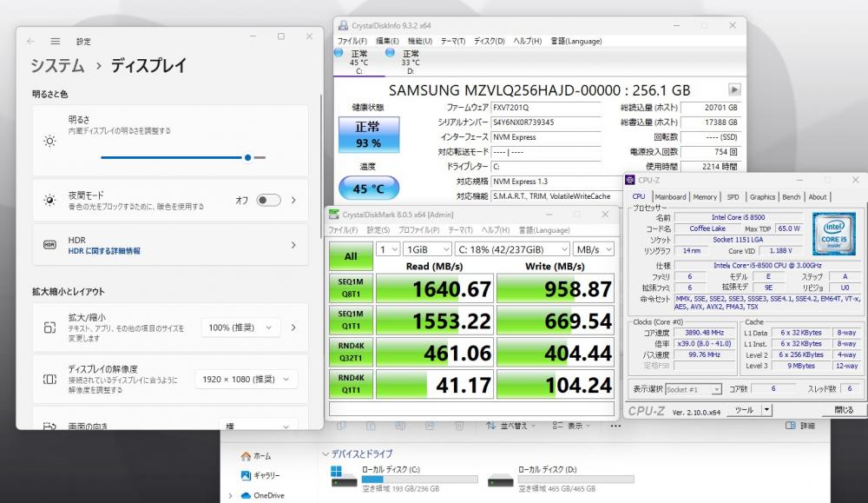Open ディスク(D) menu in CrystalDiskInfo
The height and width of the screenshot is (503, 868).
tap(490, 41)
